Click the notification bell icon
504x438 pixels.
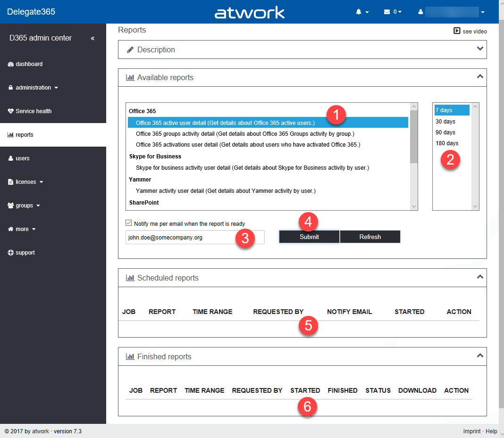[359, 12]
